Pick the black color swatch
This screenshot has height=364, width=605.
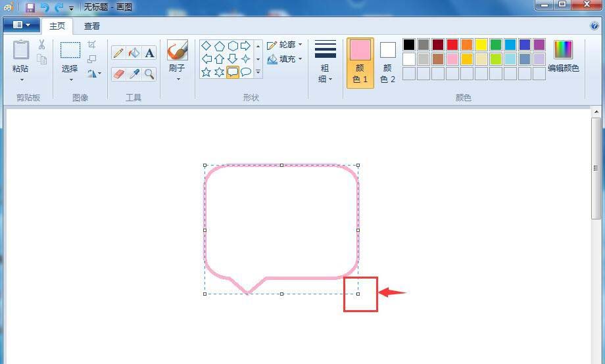coord(409,44)
